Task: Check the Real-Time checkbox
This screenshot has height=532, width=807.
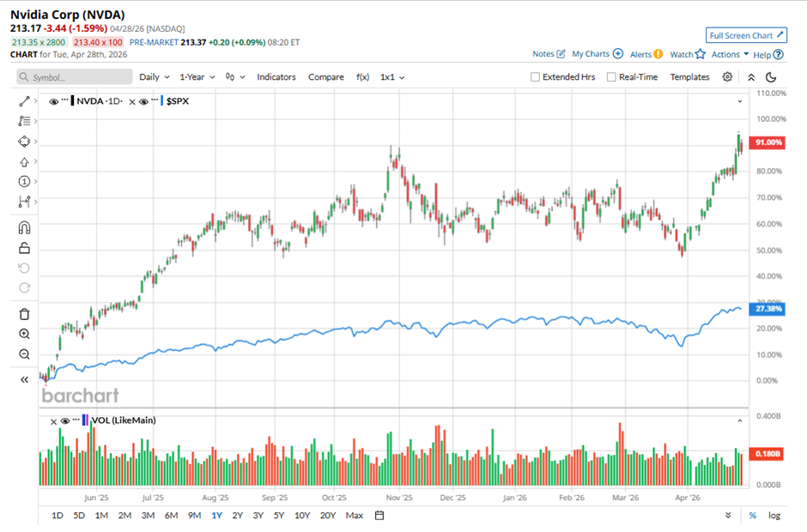Action: (611, 77)
